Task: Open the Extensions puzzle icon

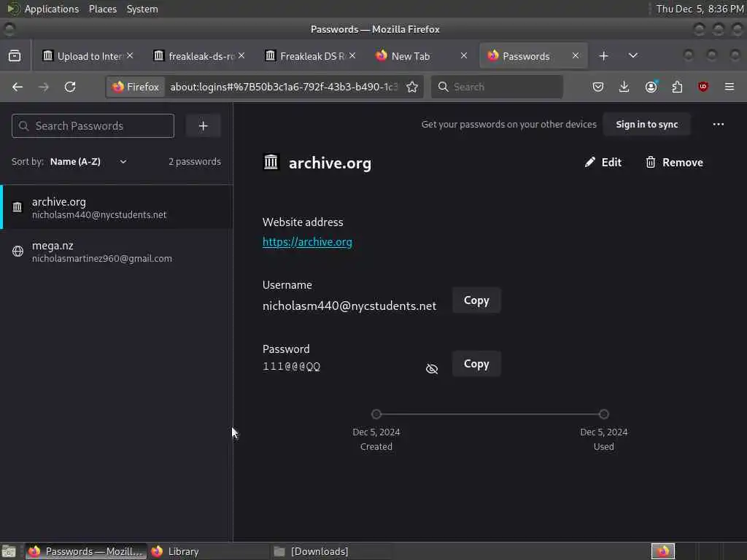Action: [x=677, y=87]
